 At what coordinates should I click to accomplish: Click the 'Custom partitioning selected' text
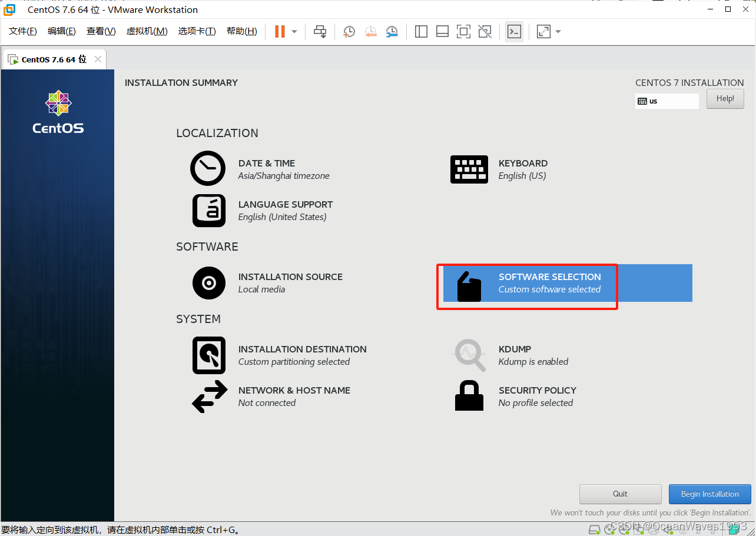click(x=294, y=362)
